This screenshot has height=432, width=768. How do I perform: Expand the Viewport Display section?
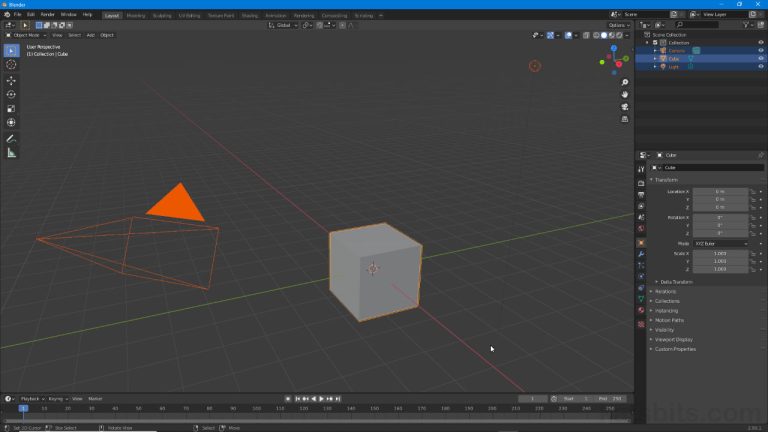click(674, 339)
